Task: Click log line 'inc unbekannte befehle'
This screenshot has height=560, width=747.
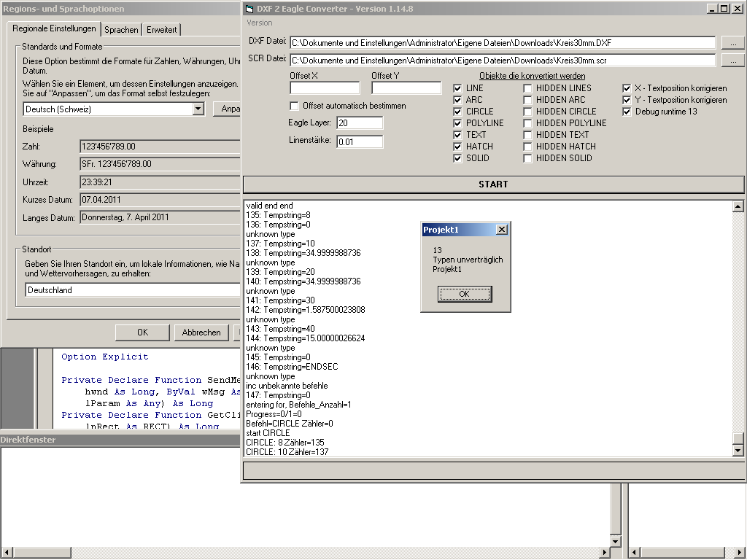Action: pos(287,386)
